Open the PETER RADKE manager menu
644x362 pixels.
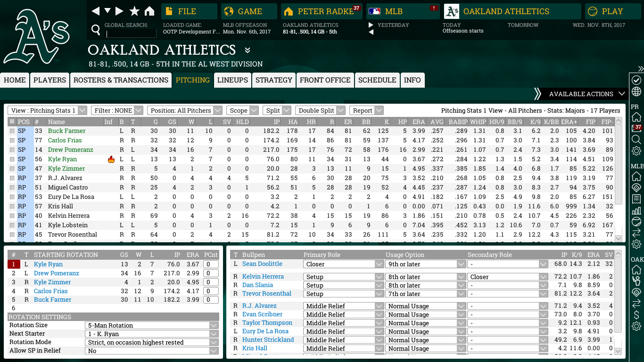(322, 11)
